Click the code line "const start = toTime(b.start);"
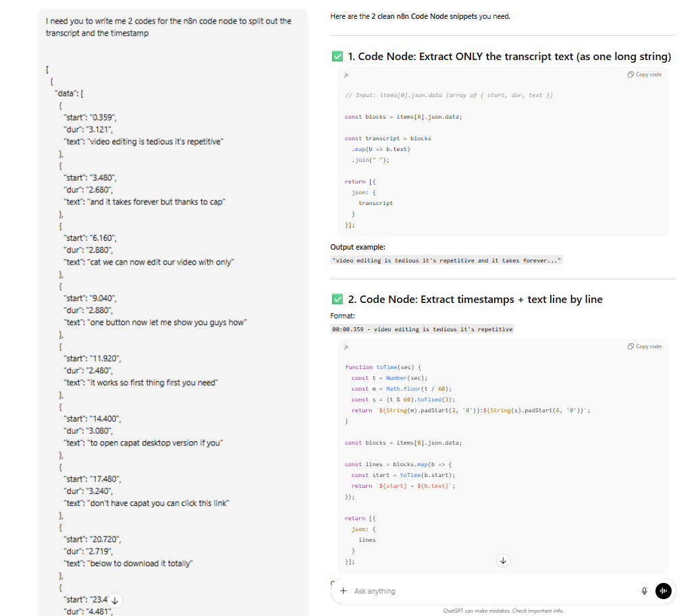This screenshot has width=700, height=616. [403, 475]
